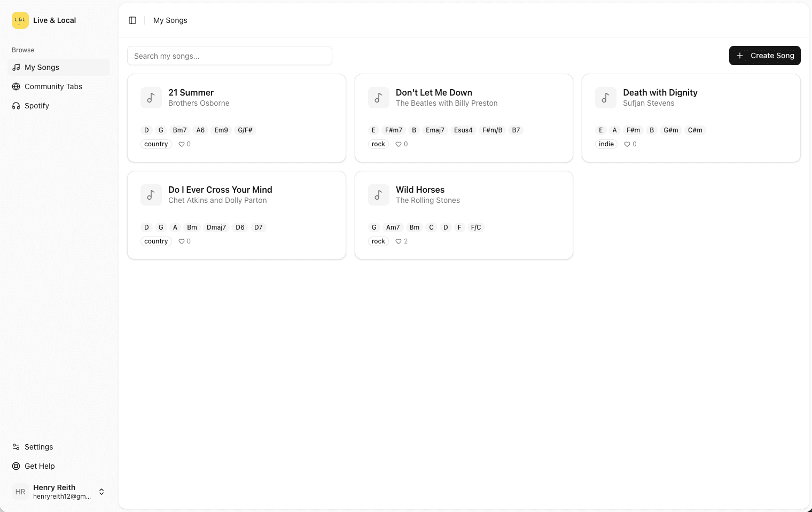812x512 pixels.
Task: Click the music note thumbnail on Wild Horses
Action: 378,195
